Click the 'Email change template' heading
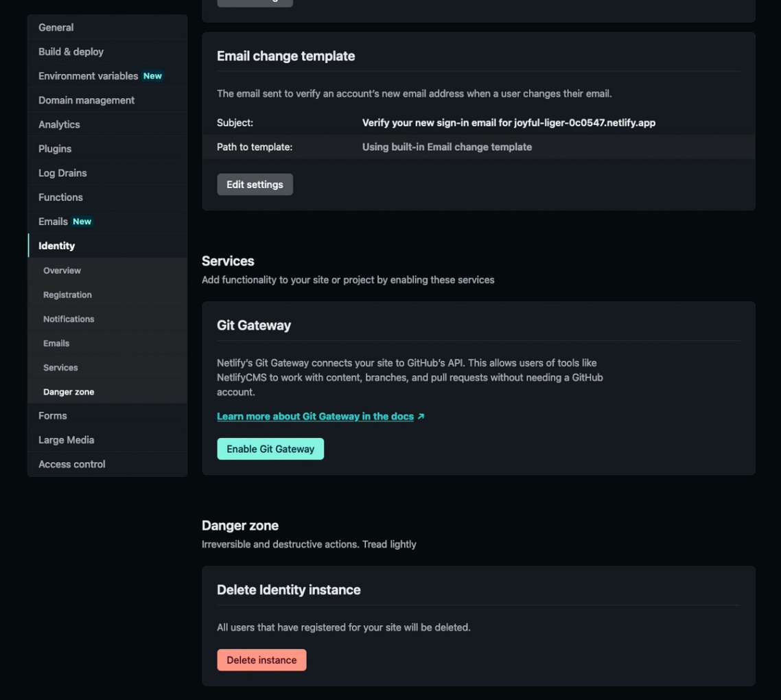The height and width of the screenshot is (700, 781). coord(286,56)
